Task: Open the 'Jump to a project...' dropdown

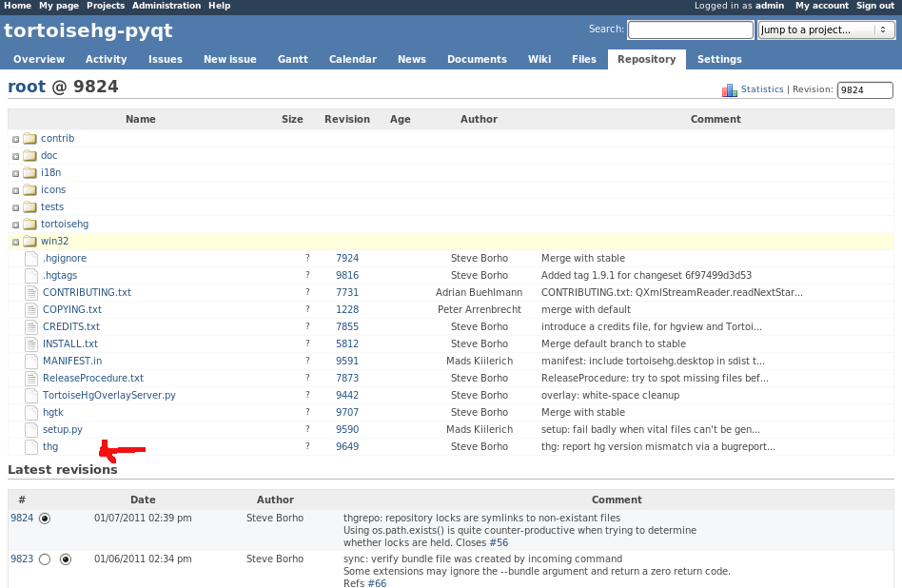Action: [827, 29]
